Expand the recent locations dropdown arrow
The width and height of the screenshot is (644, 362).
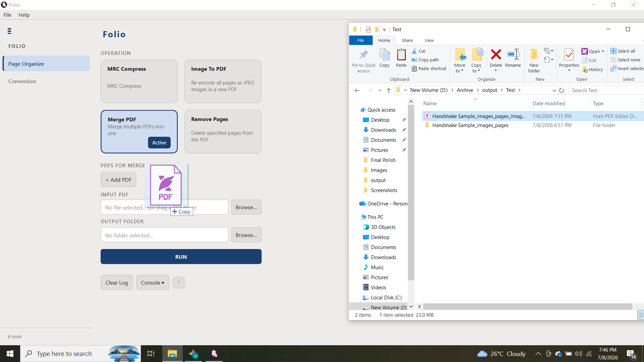point(380,90)
